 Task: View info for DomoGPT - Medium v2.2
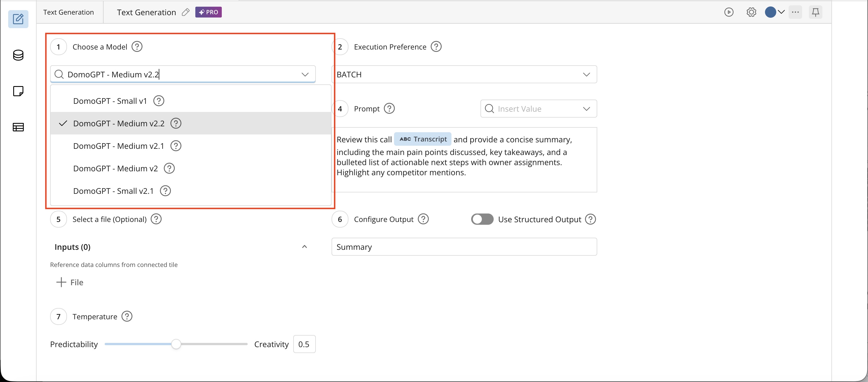click(x=176, y=123)
